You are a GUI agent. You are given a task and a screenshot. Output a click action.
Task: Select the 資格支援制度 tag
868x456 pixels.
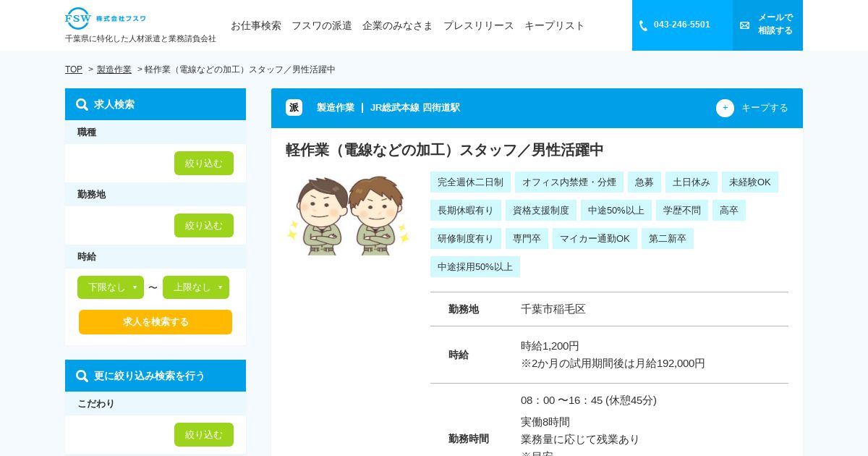pyautogui.click(x=541, y=211)
